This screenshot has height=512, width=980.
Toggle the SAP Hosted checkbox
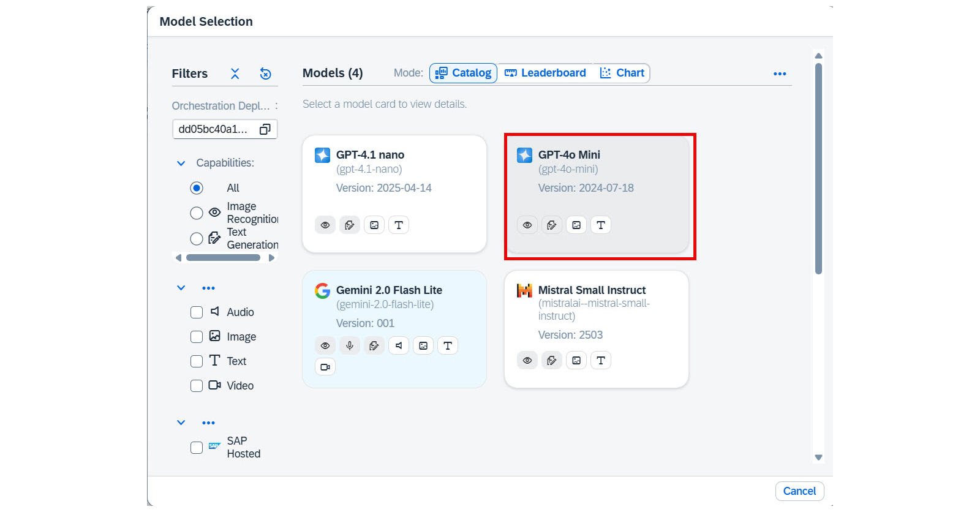[197, 448]
